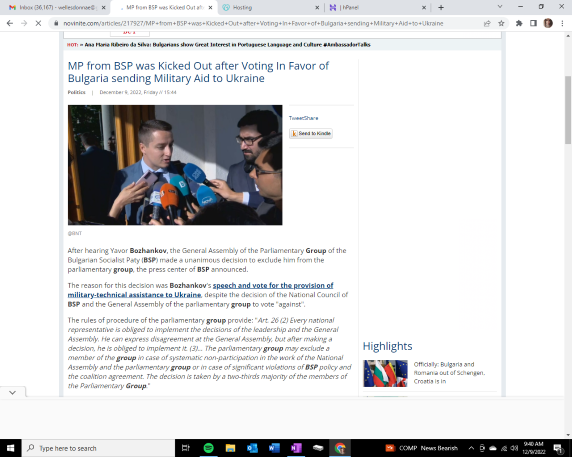The width and height of the screenshot is (572, 457).
Task: Show hidden system tray icons
Action: coord(471,448)
